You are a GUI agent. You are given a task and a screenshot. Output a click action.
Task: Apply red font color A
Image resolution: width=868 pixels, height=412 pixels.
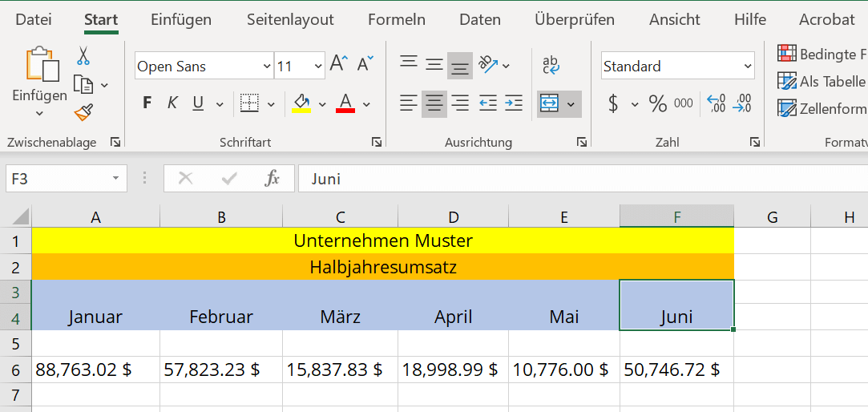click(345, 103)
